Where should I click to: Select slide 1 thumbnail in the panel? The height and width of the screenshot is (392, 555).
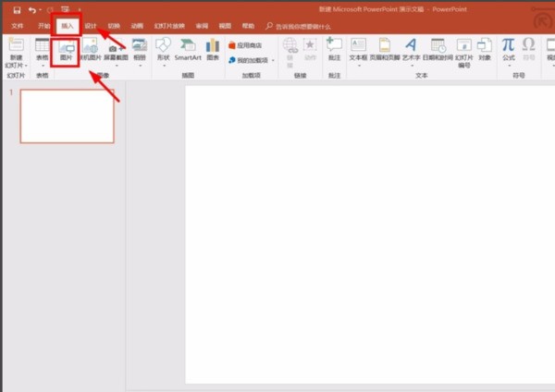[x=67, y=116]
